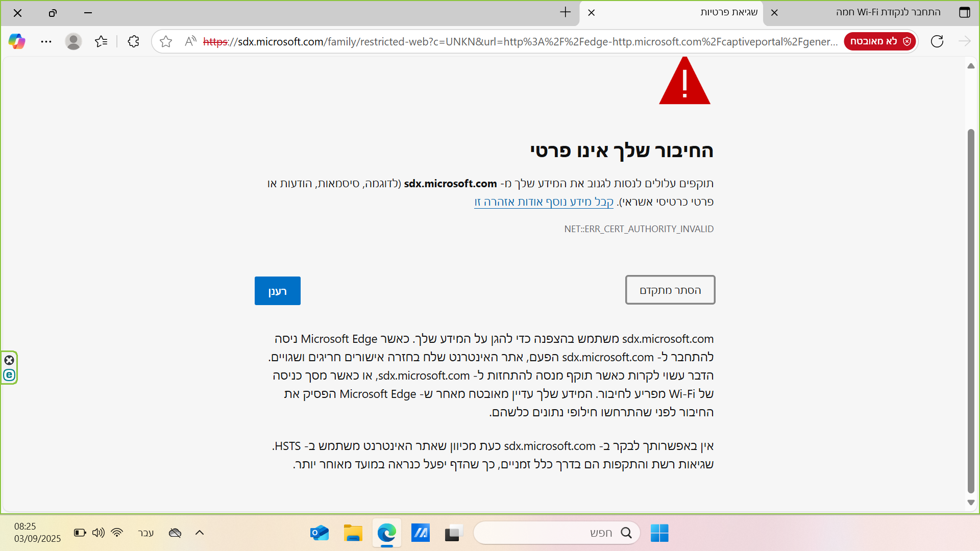The image size is (980, 551).
Task: Open the Extensions puzzle icon
Action: [x=134, y=41]
